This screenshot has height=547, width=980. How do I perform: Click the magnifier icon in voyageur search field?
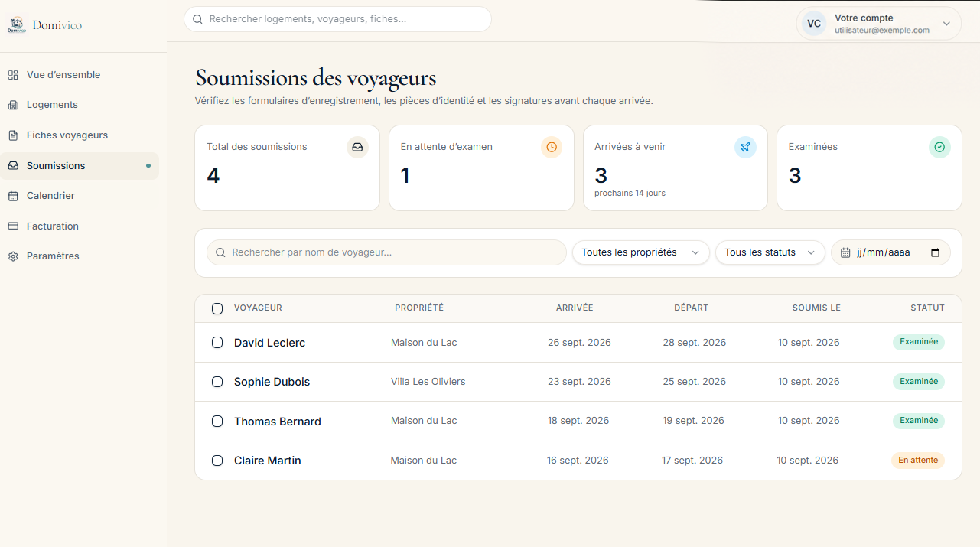(x=220, y=252)
